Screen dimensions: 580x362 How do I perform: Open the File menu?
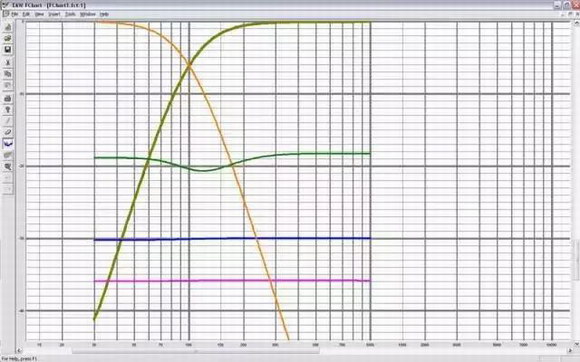click(x=14, y=14)
